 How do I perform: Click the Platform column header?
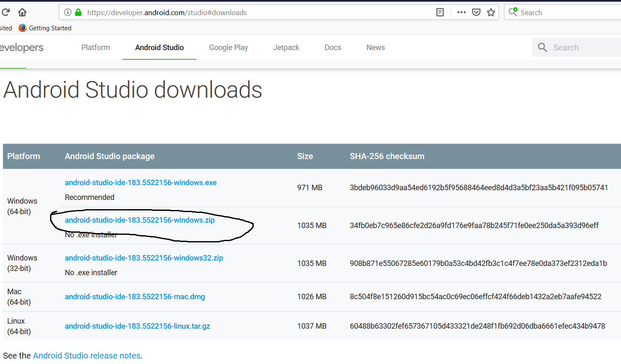24,156
